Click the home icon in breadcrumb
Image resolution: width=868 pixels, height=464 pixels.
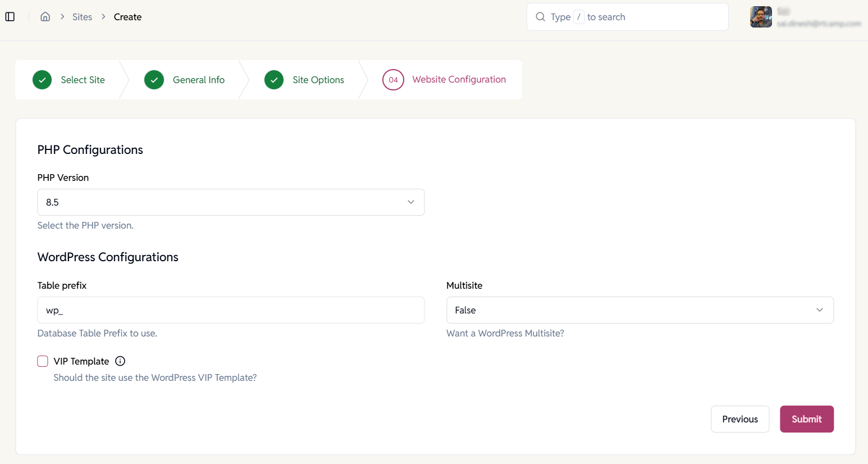(45, 16)
